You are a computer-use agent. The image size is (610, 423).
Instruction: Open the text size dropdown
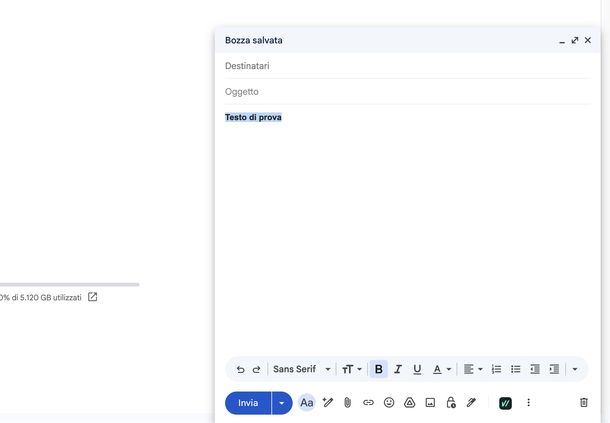(352, 369)
